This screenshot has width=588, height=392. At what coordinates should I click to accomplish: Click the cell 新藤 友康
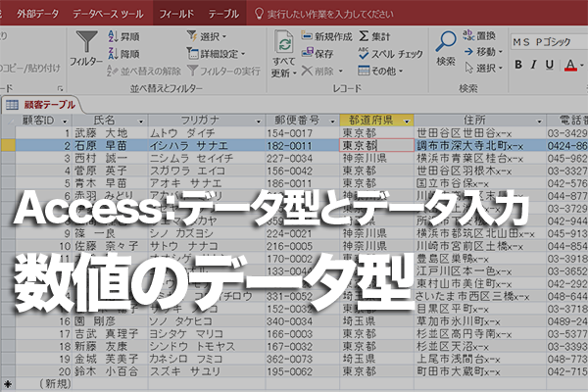tap(110, 347)
